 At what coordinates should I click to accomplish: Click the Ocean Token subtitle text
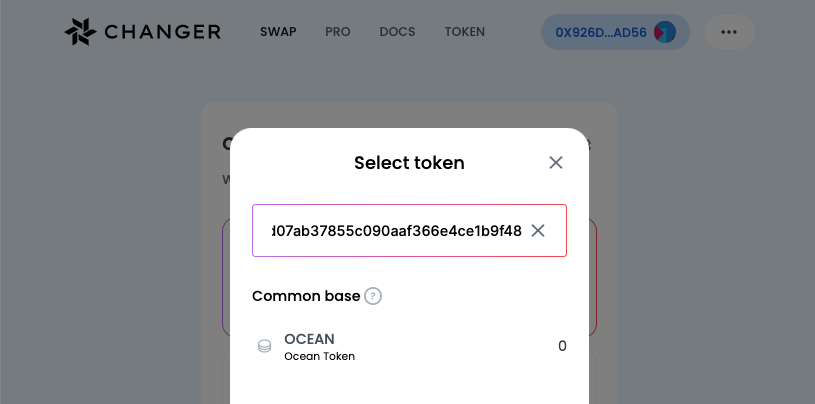pos(320,357)
